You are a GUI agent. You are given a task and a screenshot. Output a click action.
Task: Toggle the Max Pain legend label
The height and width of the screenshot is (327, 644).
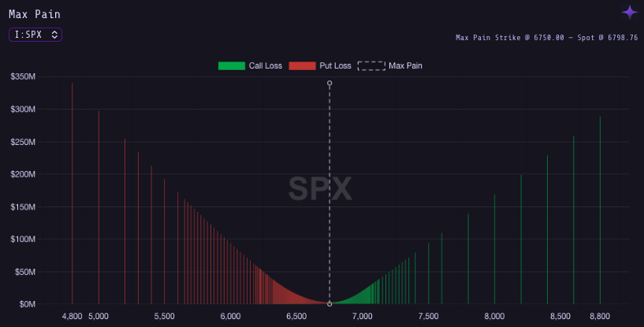click(x=405, y=65)
